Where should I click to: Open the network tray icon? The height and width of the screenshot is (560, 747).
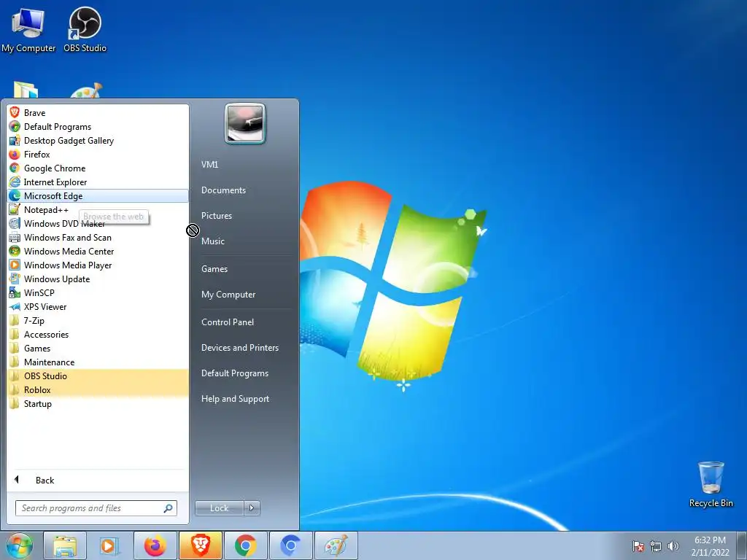pos(656,546)
